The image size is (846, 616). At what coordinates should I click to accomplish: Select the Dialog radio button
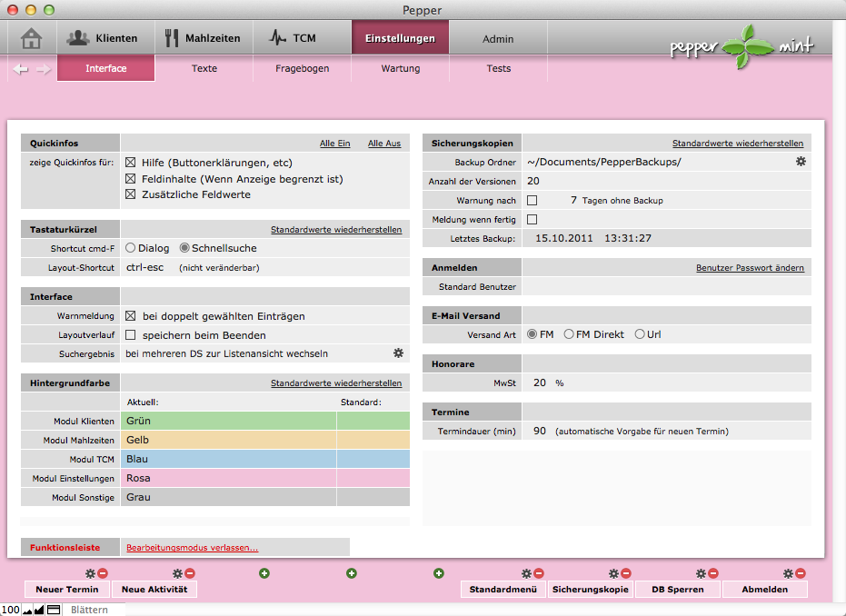pos(131,248)
